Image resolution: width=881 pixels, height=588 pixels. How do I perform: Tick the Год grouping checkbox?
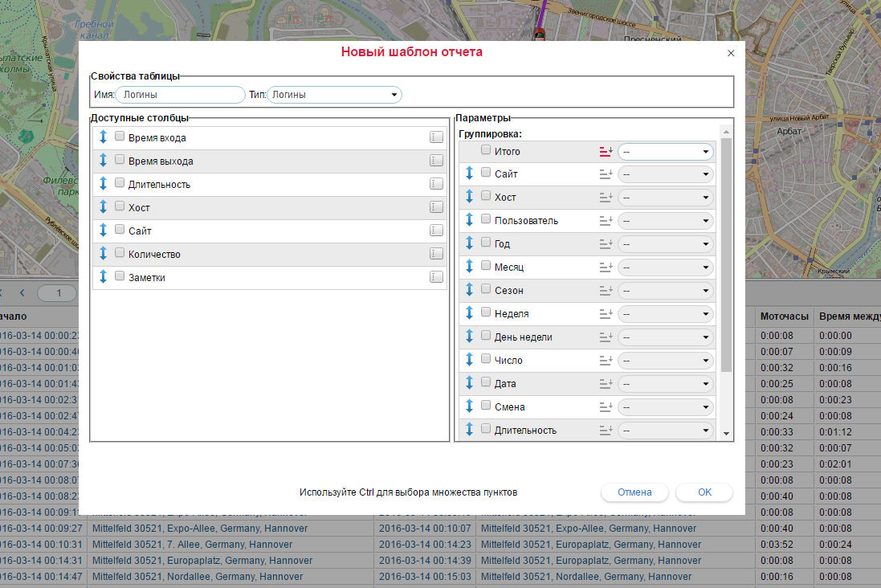click(486, 243)
